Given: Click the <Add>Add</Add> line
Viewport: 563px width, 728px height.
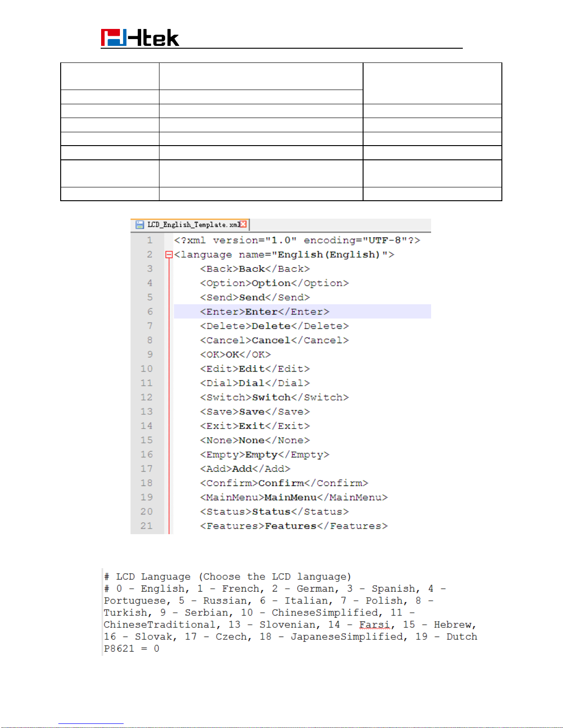Looking at the screenshot, I should [245, 468].
